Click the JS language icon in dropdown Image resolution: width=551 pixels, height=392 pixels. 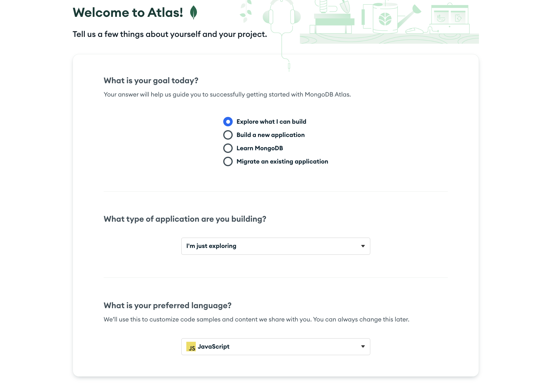click(191, 347)
